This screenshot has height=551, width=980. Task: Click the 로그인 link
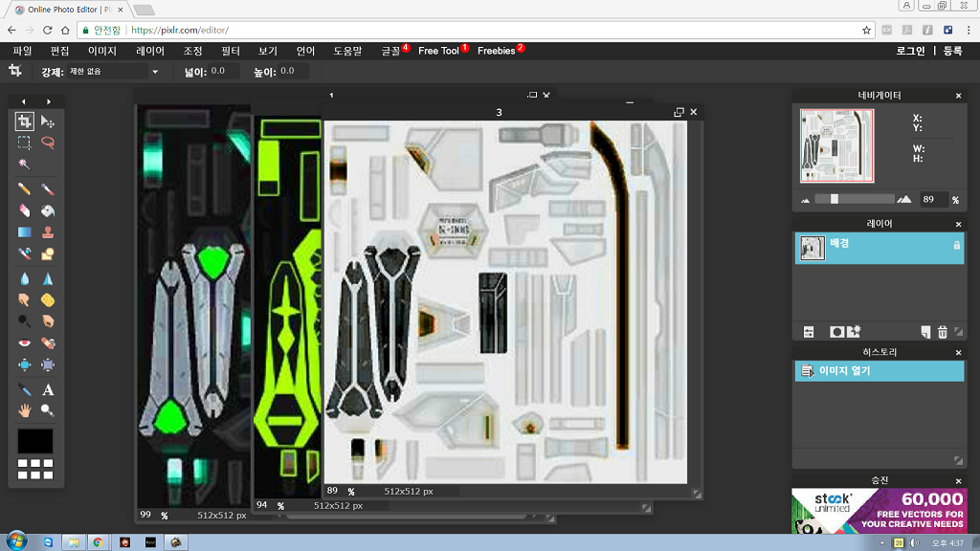(910, 51)
